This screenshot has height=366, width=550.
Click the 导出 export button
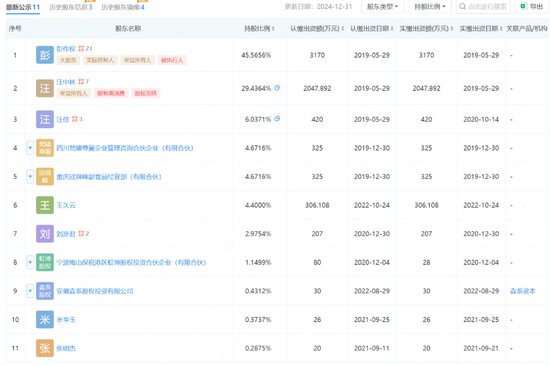click(x=532, y=6)
